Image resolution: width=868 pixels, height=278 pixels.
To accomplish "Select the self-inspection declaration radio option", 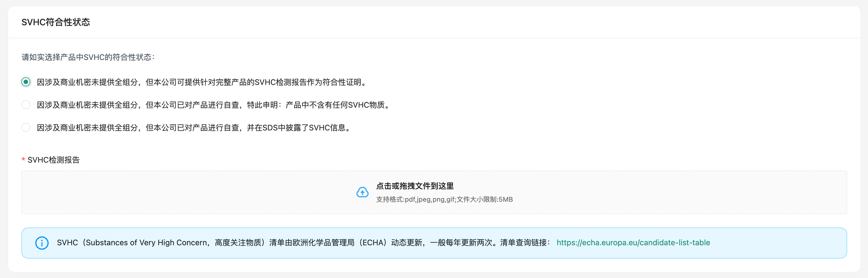I will 26,105.
